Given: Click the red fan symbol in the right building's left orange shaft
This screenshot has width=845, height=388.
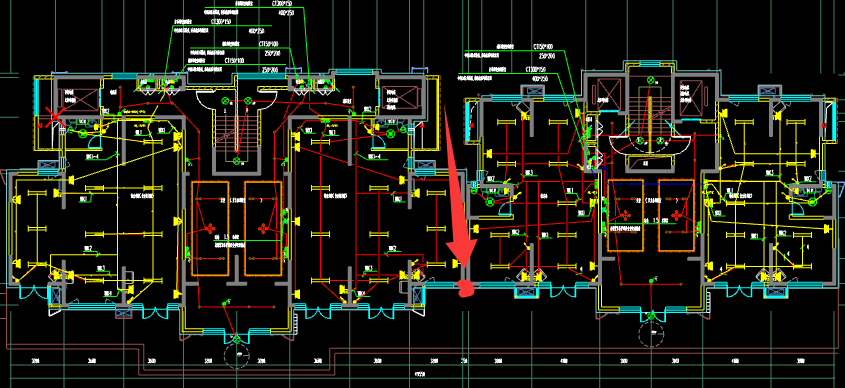Looking at the screenshot, I should 625,216.
